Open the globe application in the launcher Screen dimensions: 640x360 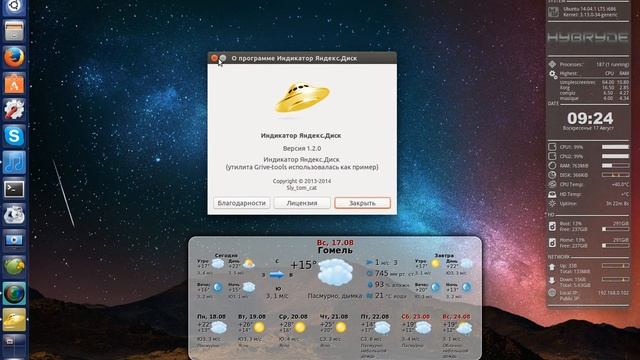pyautogui.click(x=14, y=293)
